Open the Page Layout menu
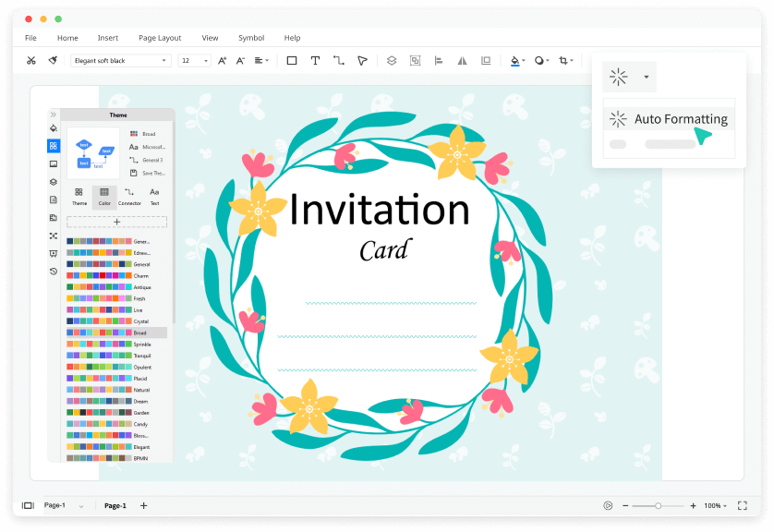 click(x=160, y=38)
